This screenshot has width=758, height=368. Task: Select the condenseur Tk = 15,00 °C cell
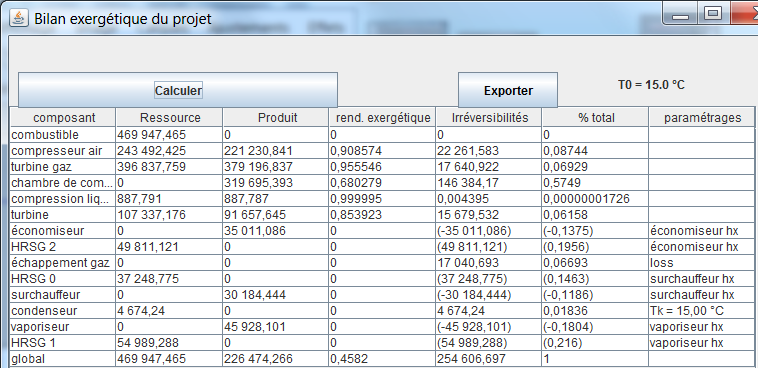tap(702, 310)
